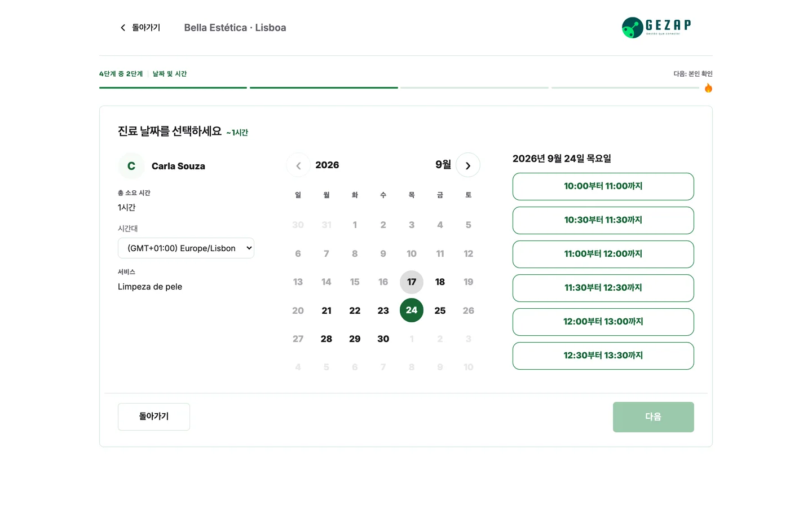Select September 29 on the calendar
812x508 pixels.
pos(355,339)
